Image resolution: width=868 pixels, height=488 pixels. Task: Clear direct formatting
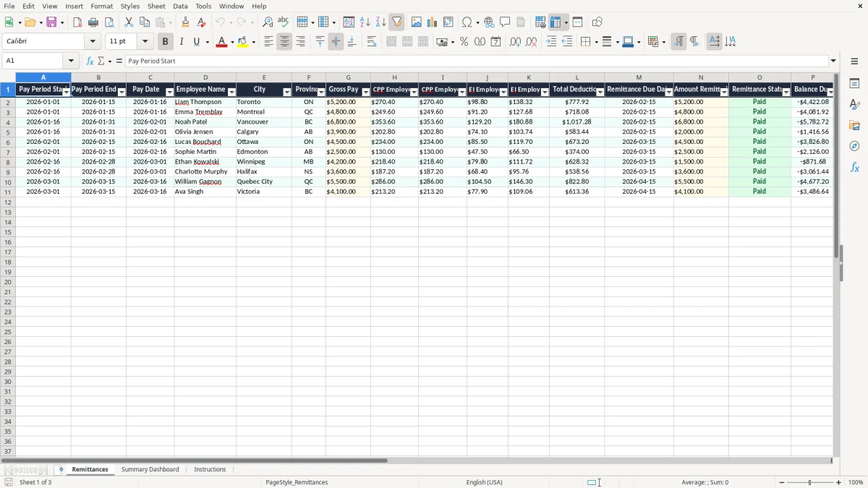[x=201, y=22]
